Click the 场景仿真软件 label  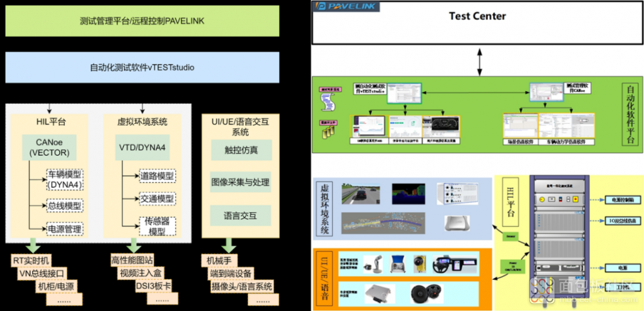[520, 142]
